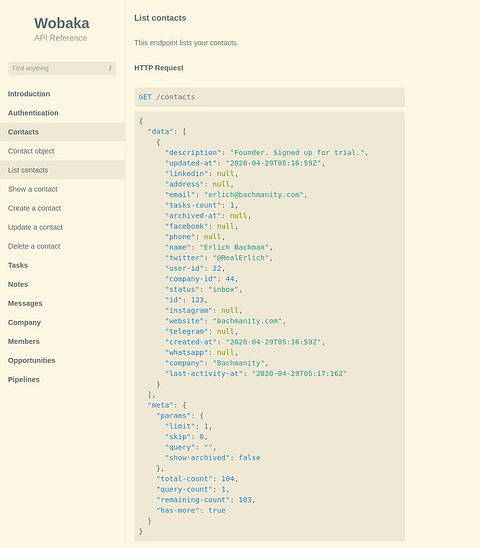
Task: Open Delete a contact page
Action: [x=34, y=246]
